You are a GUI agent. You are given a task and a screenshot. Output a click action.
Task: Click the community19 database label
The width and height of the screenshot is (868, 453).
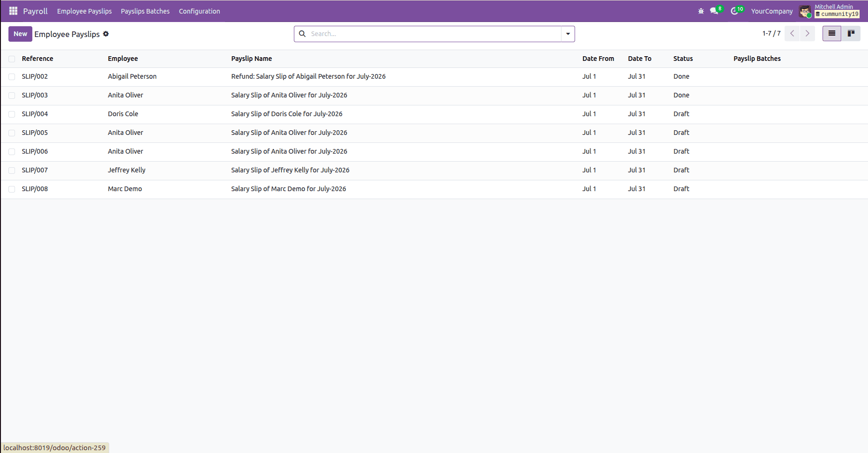click(x=837, y=14)
